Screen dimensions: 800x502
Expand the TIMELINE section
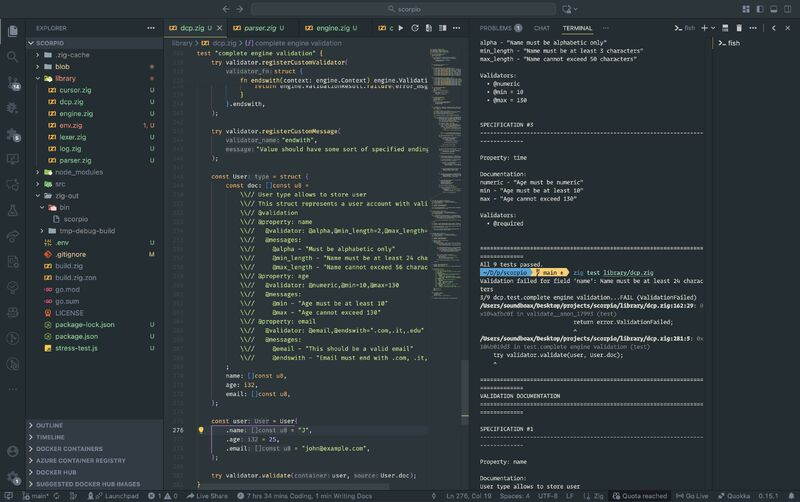[95, 437]
